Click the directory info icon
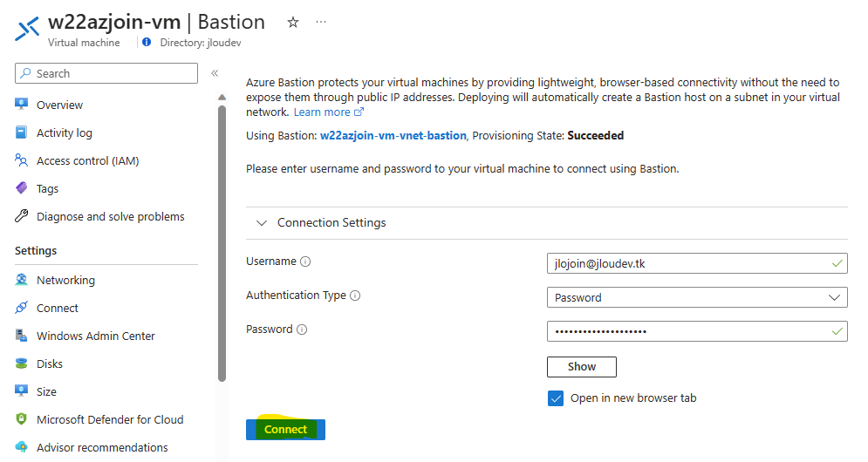Viewport: 868px width, 462px height. [x=147, y=42]
